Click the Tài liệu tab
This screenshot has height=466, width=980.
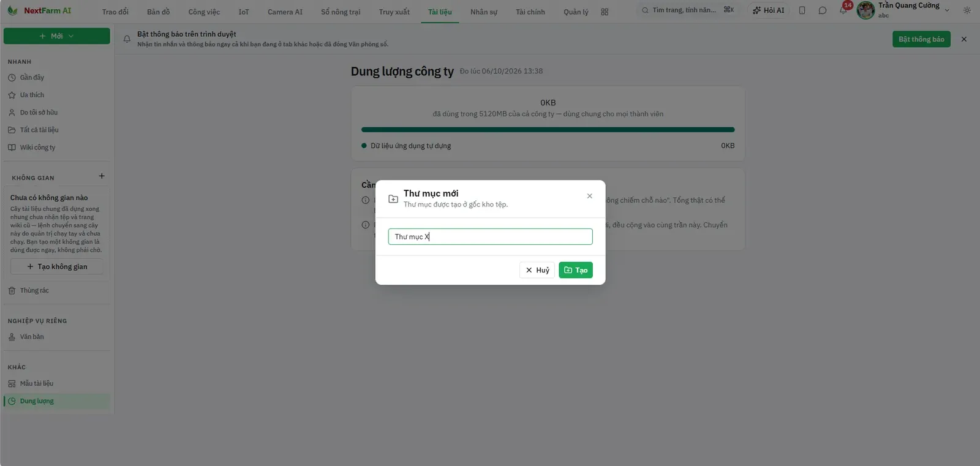click(x=440, y=12)
